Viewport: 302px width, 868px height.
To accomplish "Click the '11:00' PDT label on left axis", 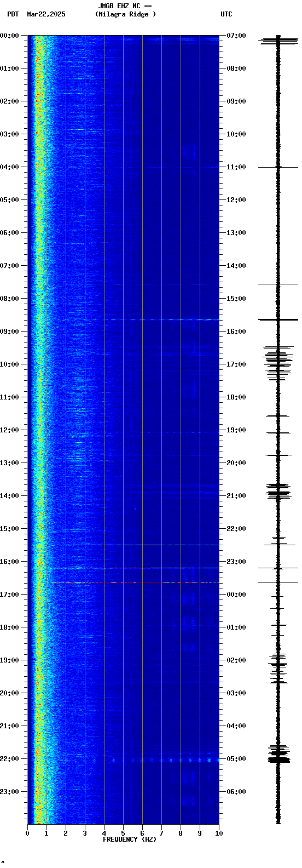I will [x=9, y=397].
